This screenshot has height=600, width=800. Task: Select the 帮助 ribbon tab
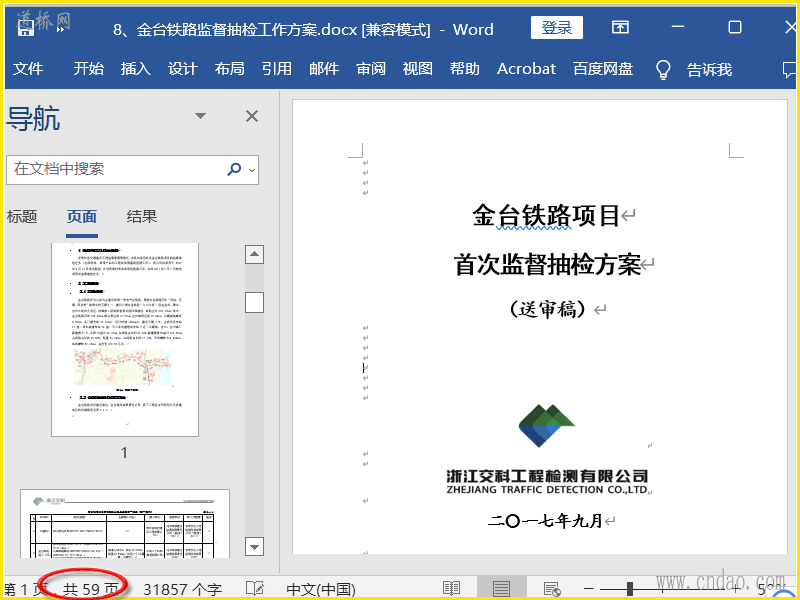465,69
